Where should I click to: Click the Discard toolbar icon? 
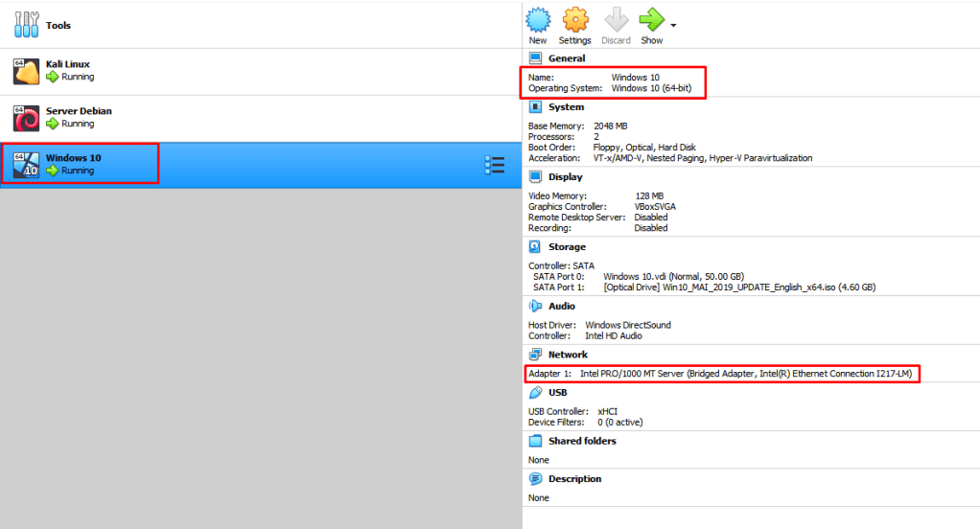(616, 20)
